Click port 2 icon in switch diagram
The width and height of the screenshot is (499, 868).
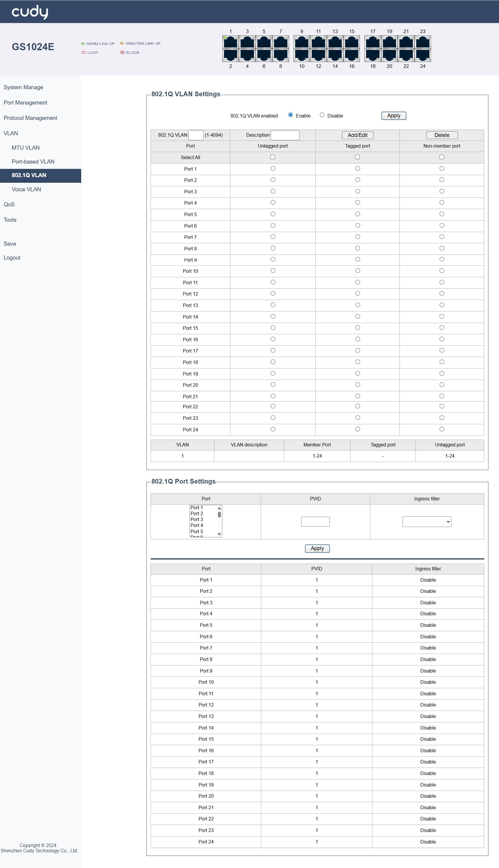(230, 55)
